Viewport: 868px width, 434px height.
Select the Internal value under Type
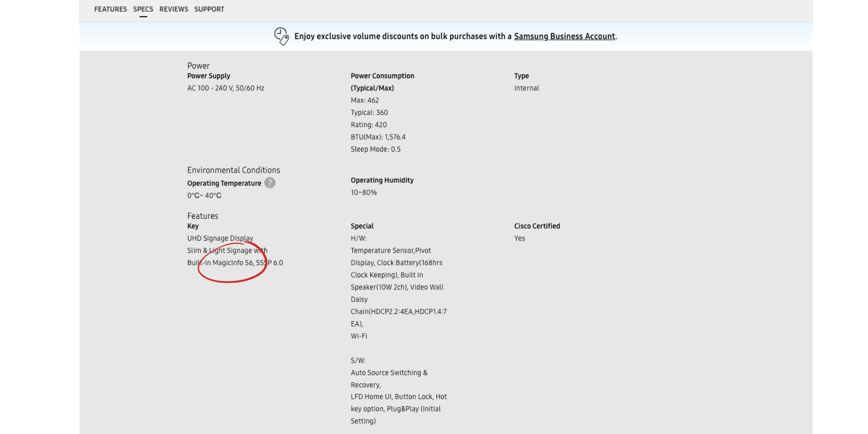tap(526, 88)
